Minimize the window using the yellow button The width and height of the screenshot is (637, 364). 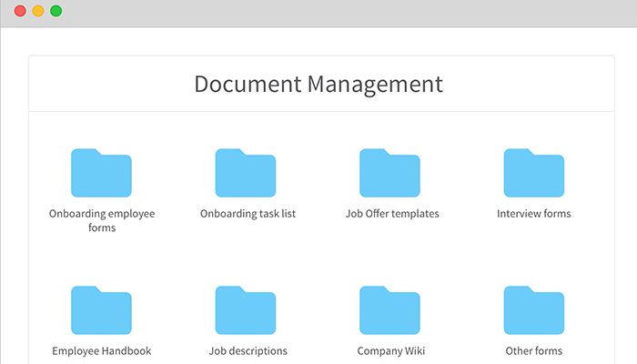tap(38, 11)
